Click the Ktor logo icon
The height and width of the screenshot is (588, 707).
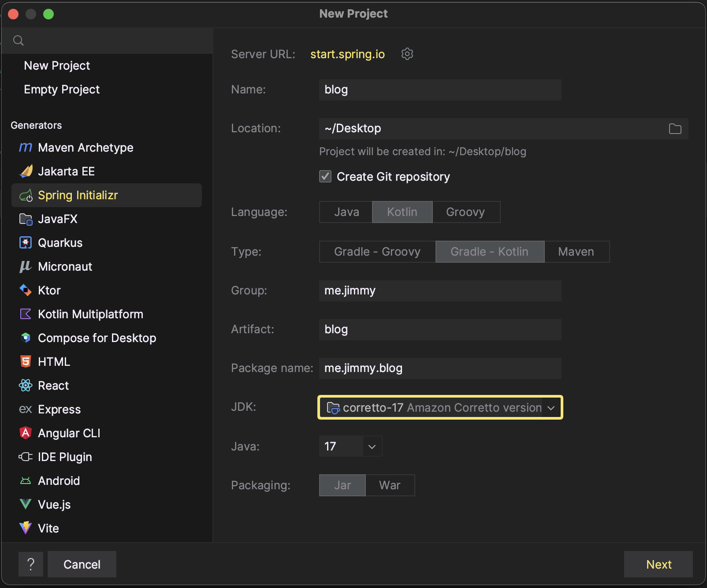tap(26, 290)
